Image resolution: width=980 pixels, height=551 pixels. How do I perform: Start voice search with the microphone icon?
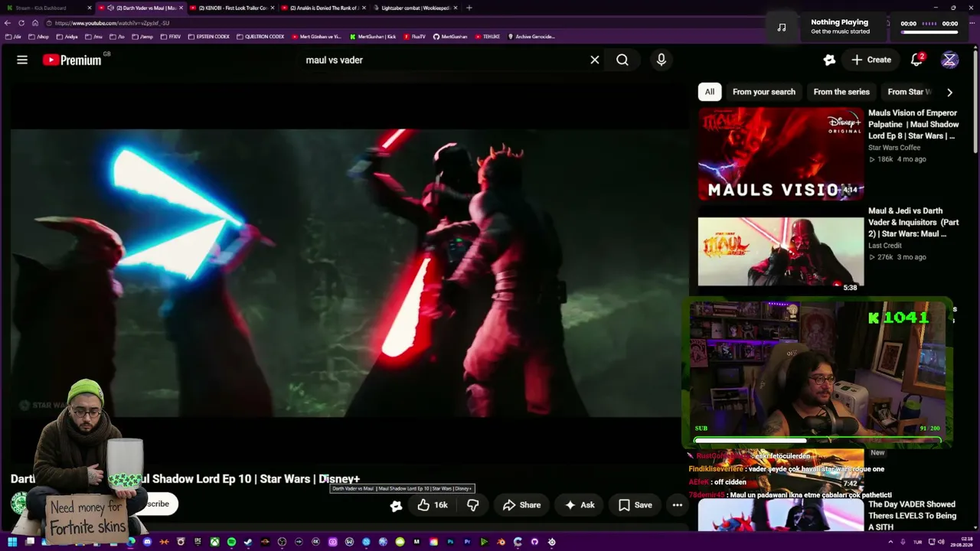(x=661, y=60)
